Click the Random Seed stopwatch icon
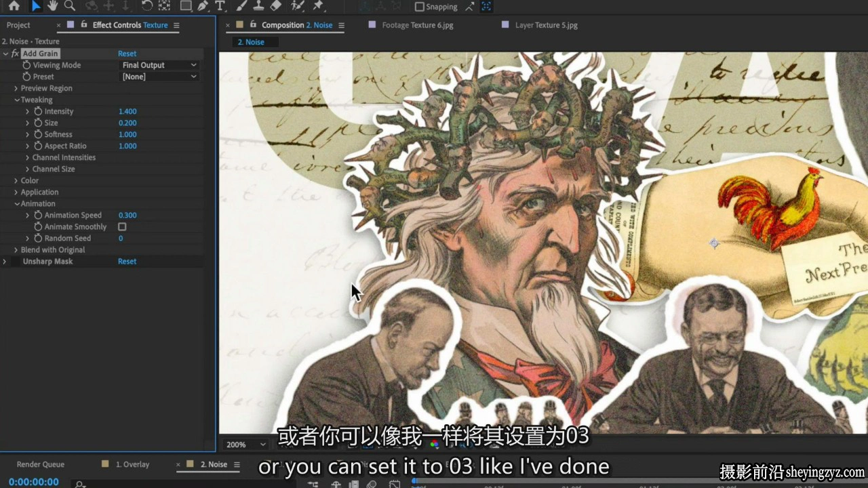The image size is (868, 488). click(38, 238)
